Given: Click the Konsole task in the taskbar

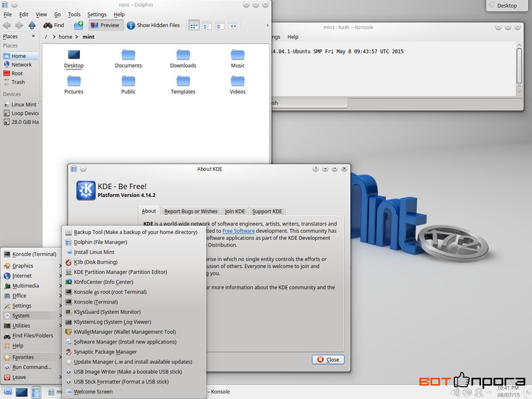Looking at the screenshot, I should pyautogui.click(x=219, y=392).
